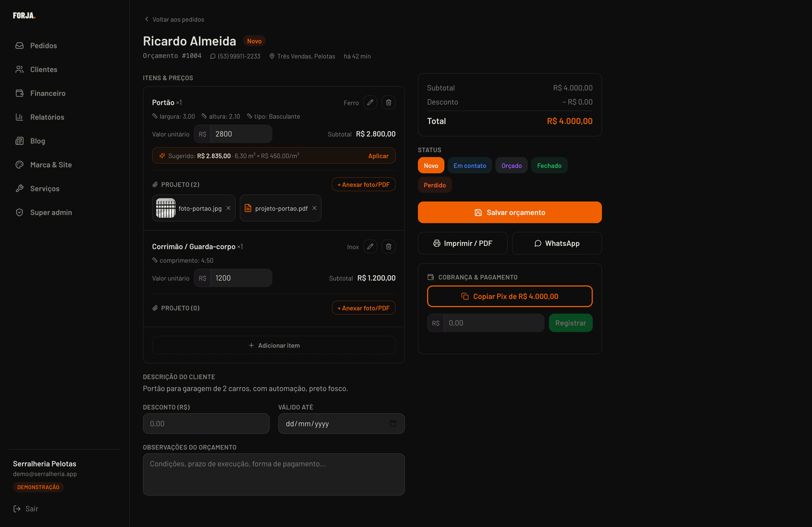Open the projeto-portao.pdf file chip
The height and width of the screenshot is (527, 812).
point(281,208)
